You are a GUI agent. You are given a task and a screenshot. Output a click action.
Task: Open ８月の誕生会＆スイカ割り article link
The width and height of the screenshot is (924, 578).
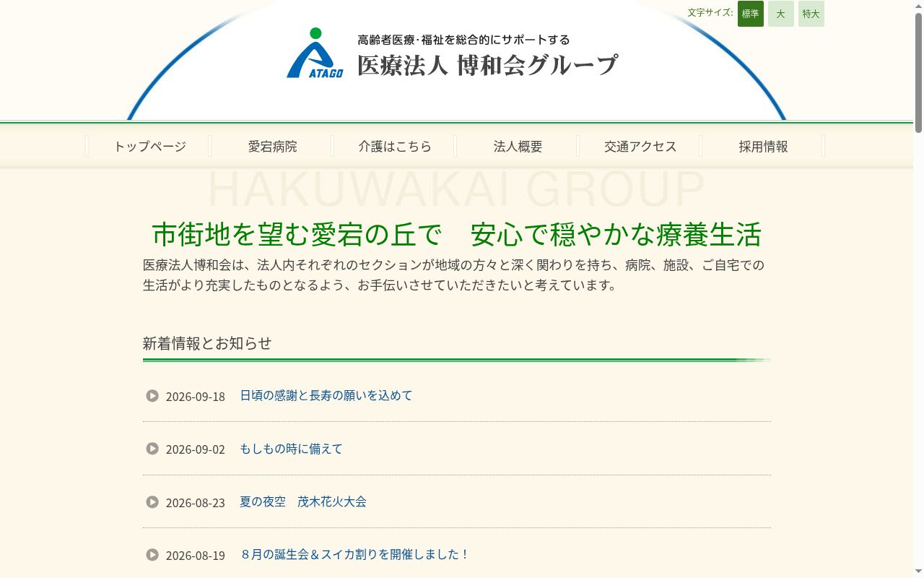(354, 554)
